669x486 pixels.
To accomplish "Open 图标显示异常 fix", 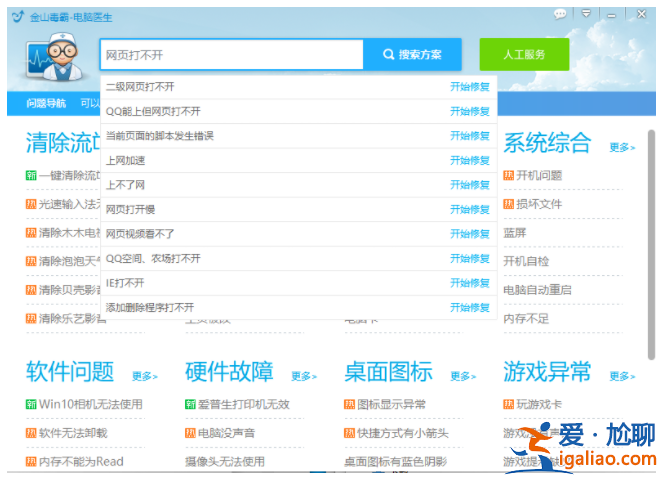I will pos(391,405).
